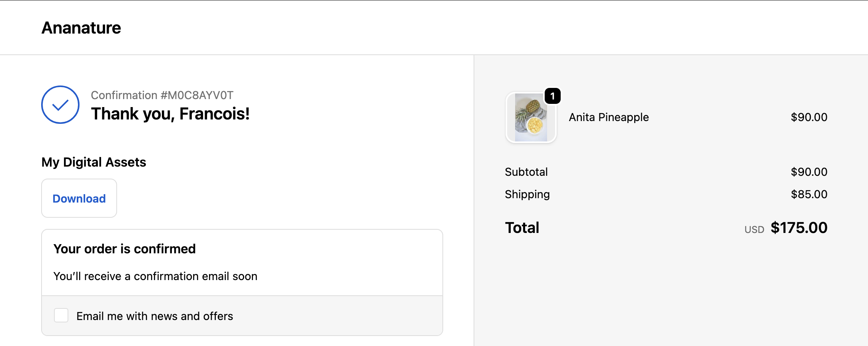Image resolution: width=868 pixels, height=346 pixels.
Task: Click the USD currency label
Action: click(754, 229)
